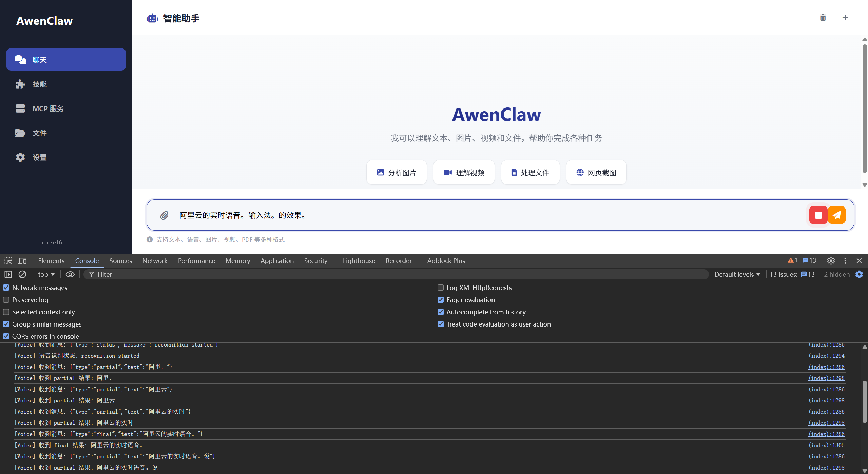
Task: Expand the Default levels dropdown
Action: 737,274
